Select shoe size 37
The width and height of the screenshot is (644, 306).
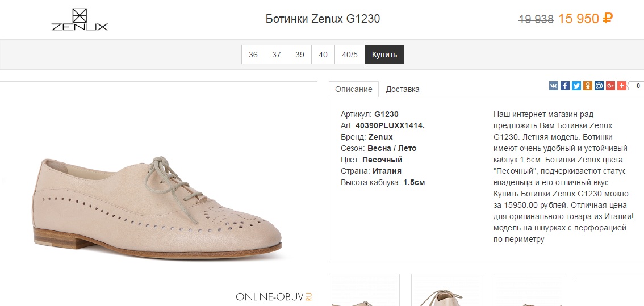pos(277,55)
